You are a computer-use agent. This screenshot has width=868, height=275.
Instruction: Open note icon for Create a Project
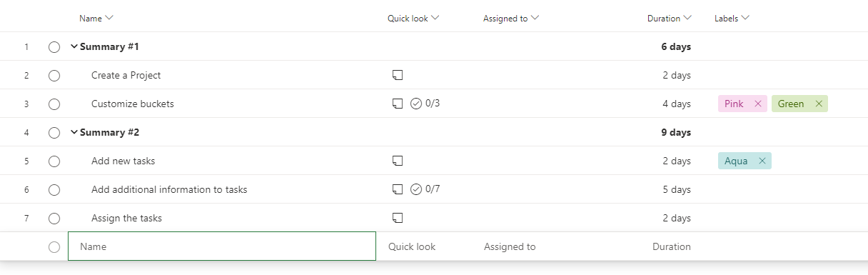click(398, 75)
